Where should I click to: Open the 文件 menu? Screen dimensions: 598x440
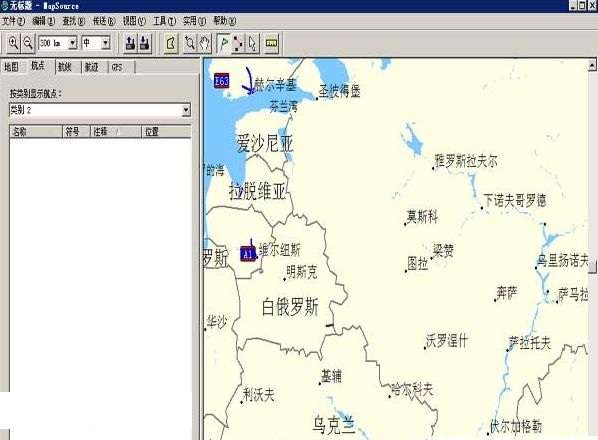click(x=13, y=21)
